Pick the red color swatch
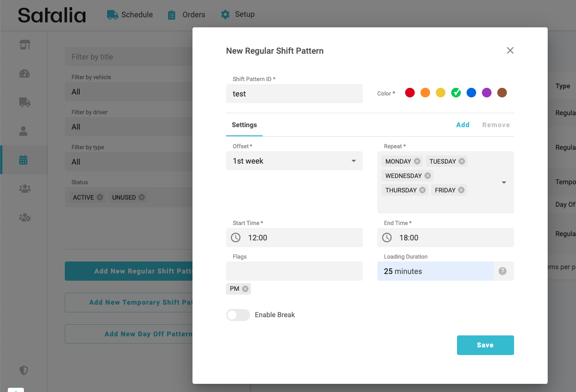The height and width of the screenshot is (392, 576). pyautogui.click(x=410, y=93)
